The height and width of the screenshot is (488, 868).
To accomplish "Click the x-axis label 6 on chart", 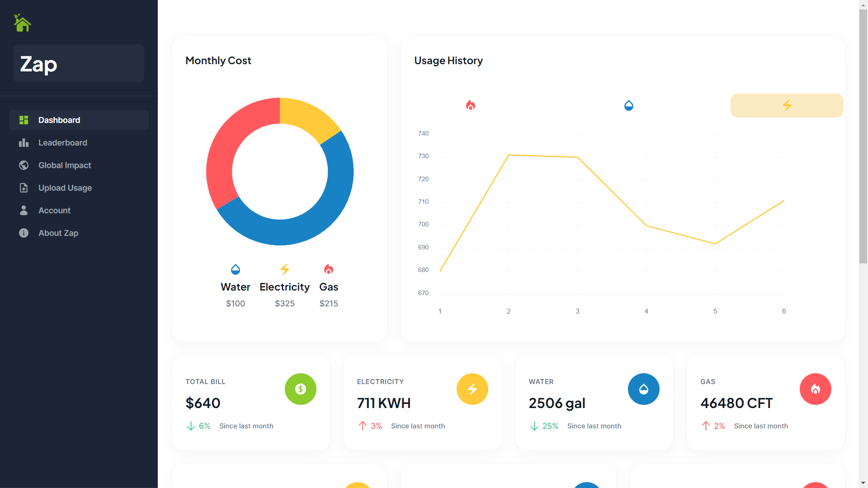I will [x=784, y=311].
